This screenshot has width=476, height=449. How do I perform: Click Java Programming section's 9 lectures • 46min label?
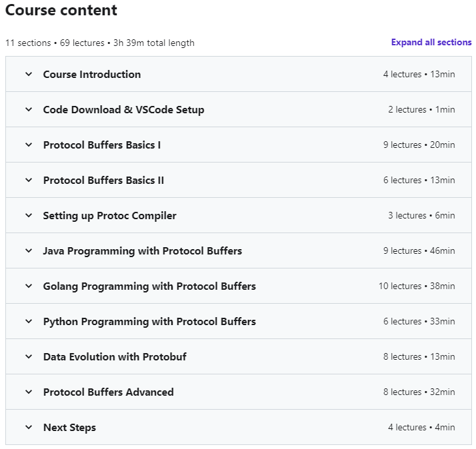pyautogui.click(x=419, y=250)
